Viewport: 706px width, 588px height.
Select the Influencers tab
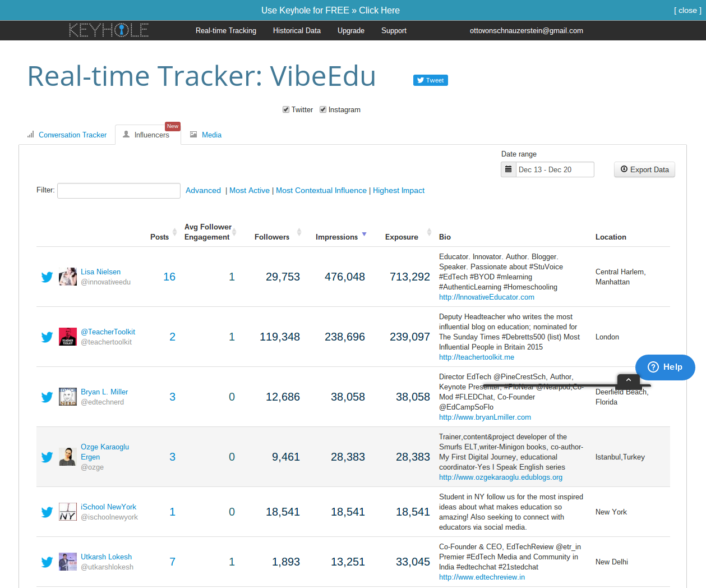148,135
